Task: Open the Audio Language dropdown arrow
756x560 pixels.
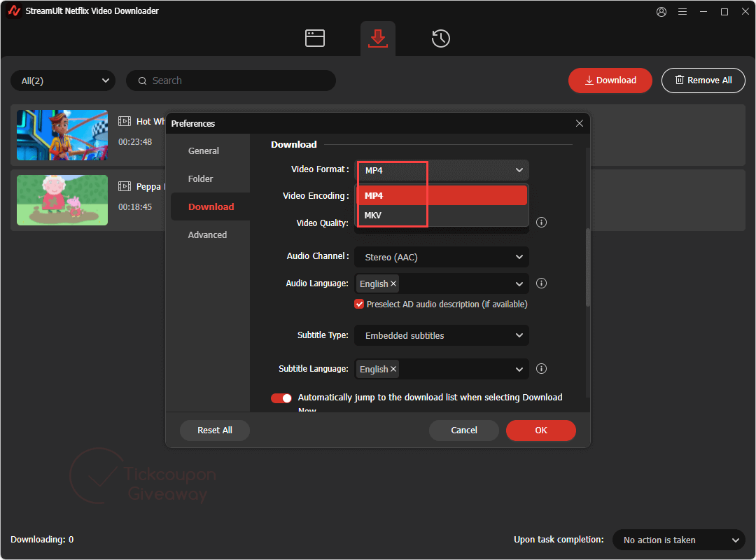Action: pos(519,284)
